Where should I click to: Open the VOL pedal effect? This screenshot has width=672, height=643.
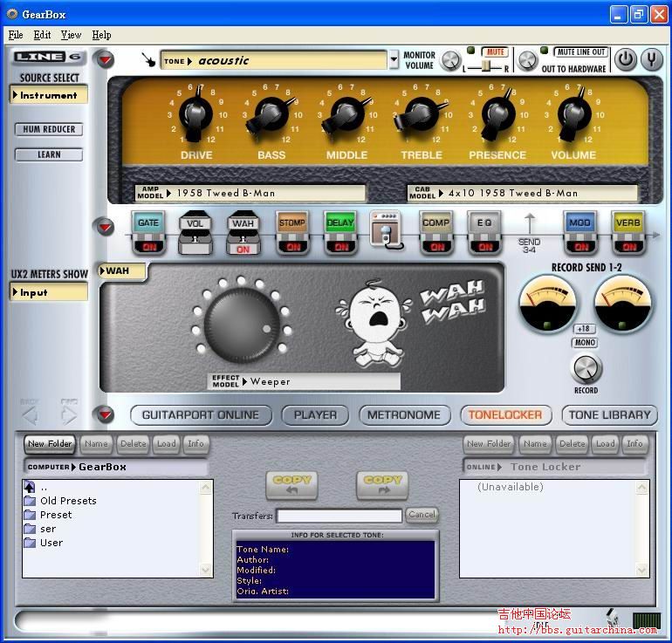(x=195, y=233)
